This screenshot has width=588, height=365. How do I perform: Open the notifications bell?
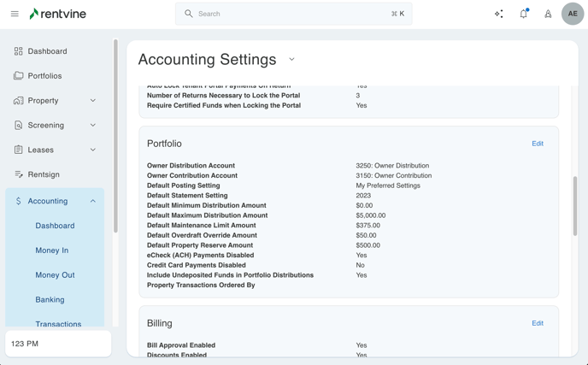[x=524, y=14]
